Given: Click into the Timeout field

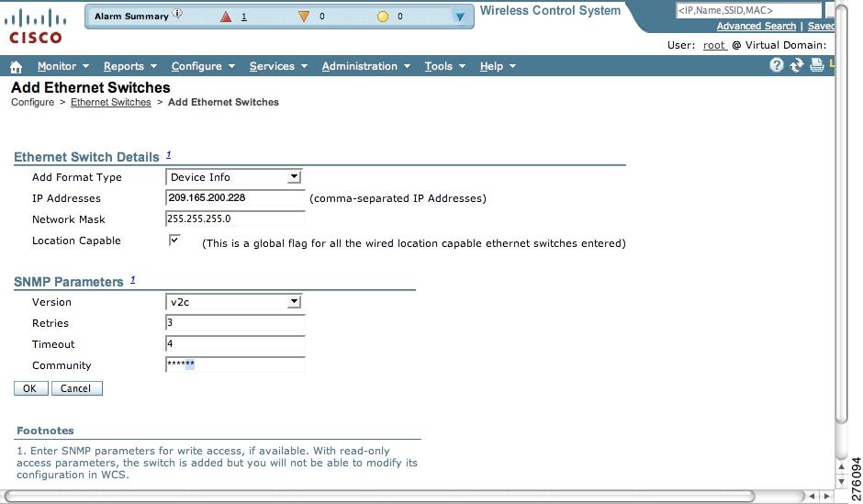Looking at the screenshot, I should (235, 343).
